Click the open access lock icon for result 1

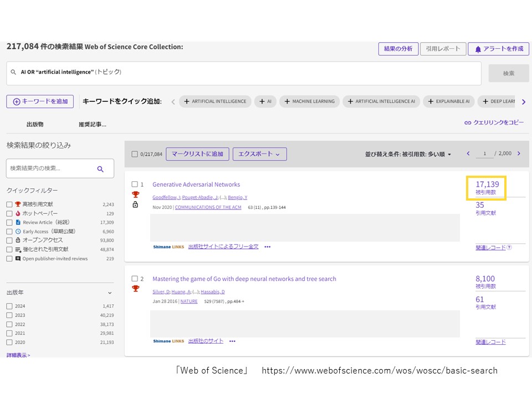pyautogui.click(x=135, y=204)
